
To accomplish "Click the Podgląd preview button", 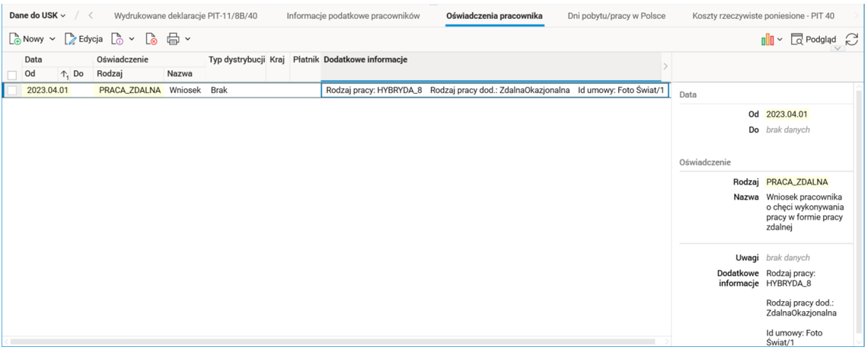I will pos(813,40).
